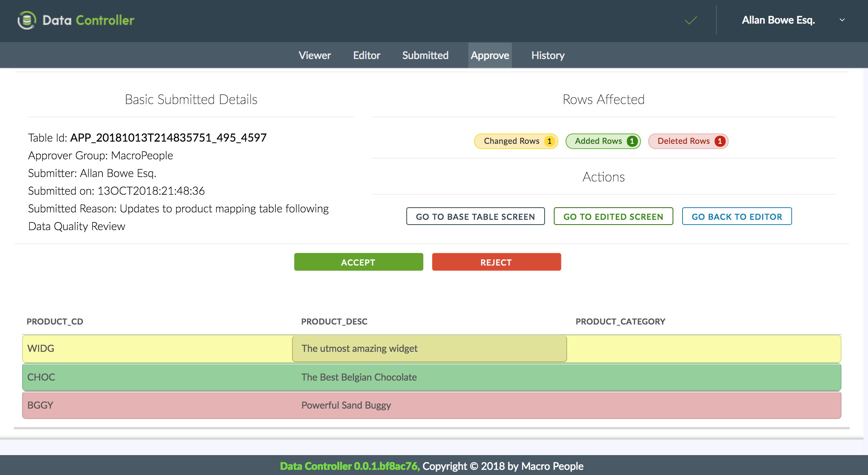Reject the submitted changes

(x=496, y=262)
